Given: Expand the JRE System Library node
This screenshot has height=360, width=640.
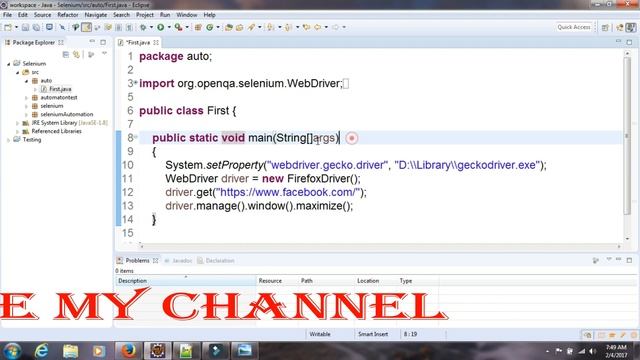Looking at the screenshot, I should pyautogui.click(x=18, y=123).
